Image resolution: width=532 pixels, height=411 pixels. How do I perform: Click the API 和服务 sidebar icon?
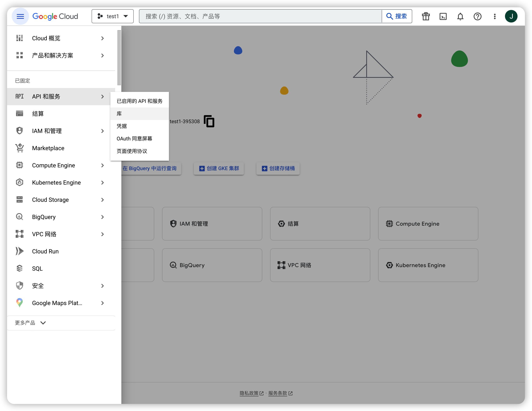(x=20, y=96)
